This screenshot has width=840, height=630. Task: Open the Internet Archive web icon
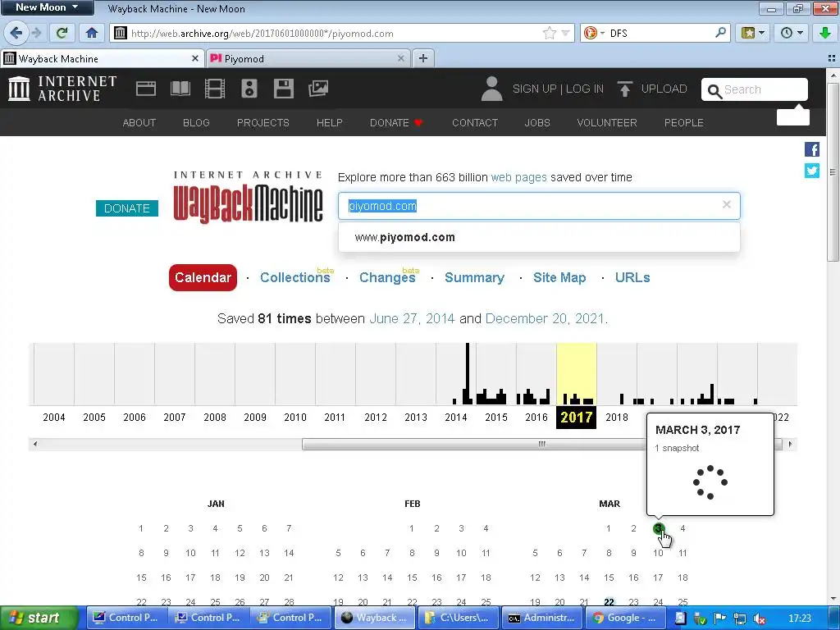146,89
